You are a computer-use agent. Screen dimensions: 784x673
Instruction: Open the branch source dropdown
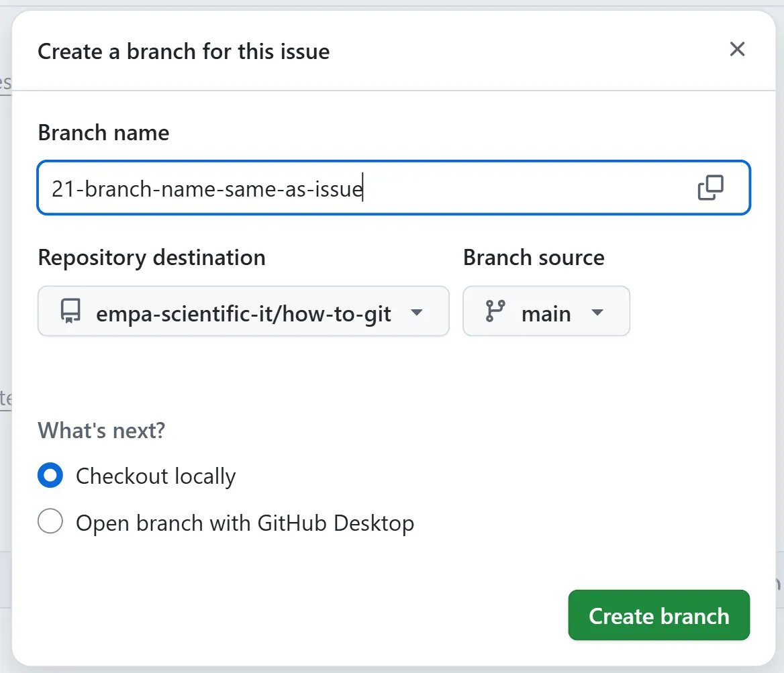tap(546, 311)
